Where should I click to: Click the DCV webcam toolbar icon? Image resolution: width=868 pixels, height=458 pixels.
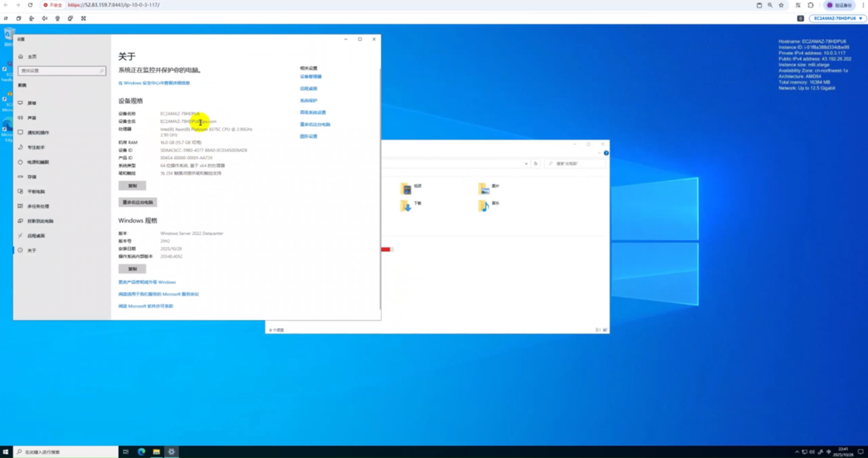click(x=57, y=18)
